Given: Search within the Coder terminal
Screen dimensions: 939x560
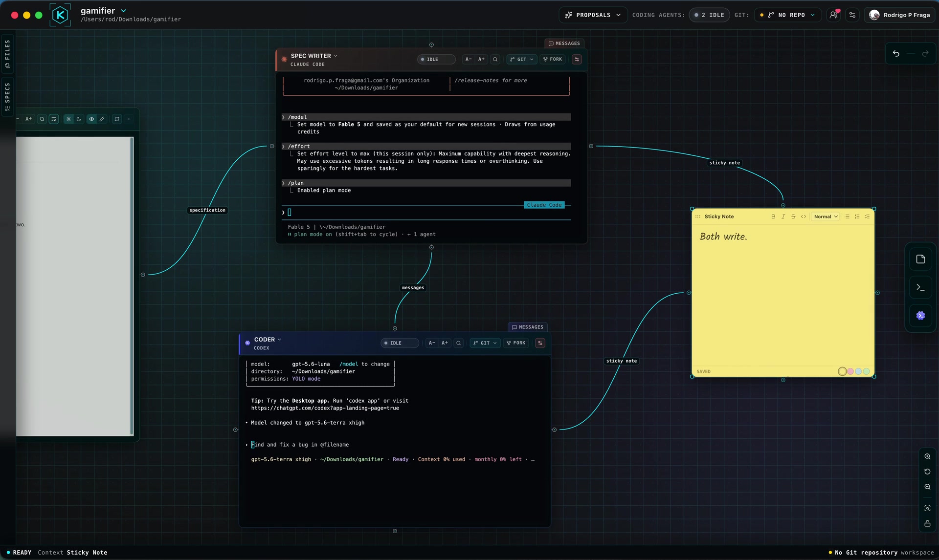Looking at the screenshot, I should click(x=459, y=343).
